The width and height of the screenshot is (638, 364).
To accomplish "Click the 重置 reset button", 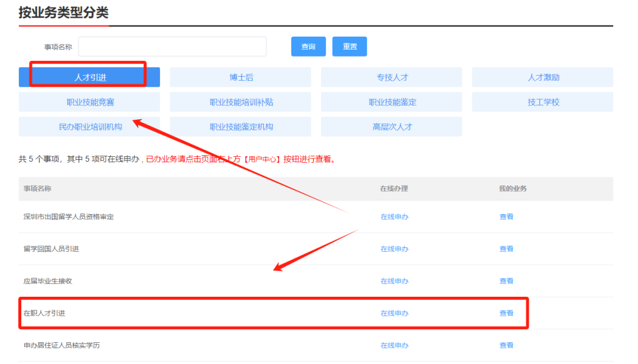I will pos(350,47).
